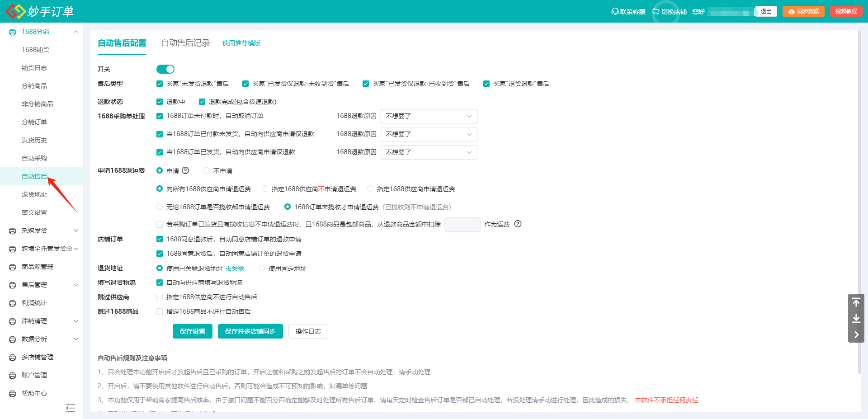Uncheck 买家"未发货退款"售后

[x=160, y=84]
